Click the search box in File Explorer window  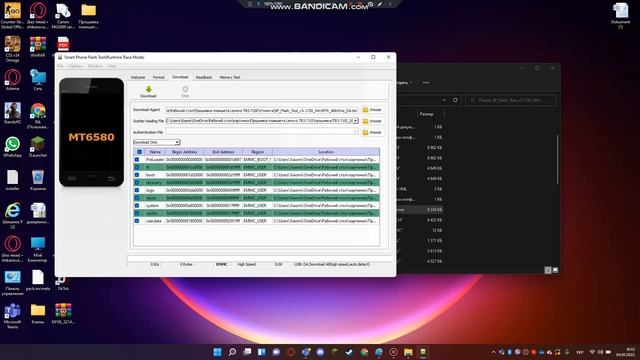pyautogui.click(x=511, y=100)
